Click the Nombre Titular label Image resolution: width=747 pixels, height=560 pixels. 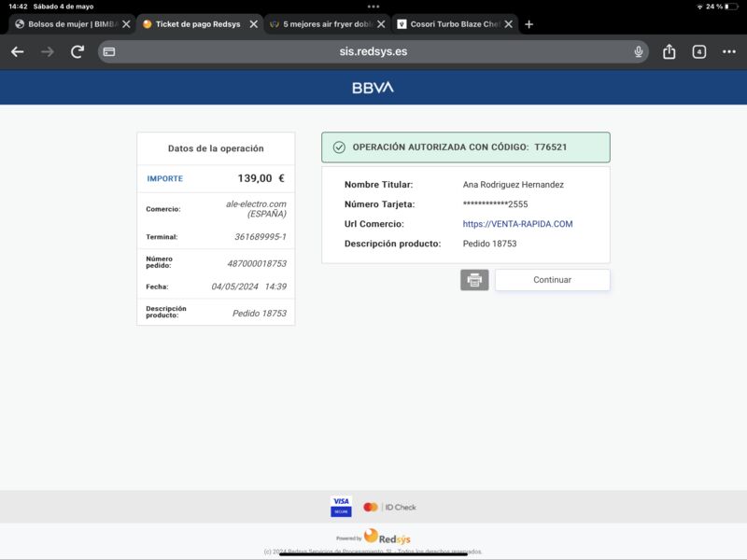click(379, 185)
